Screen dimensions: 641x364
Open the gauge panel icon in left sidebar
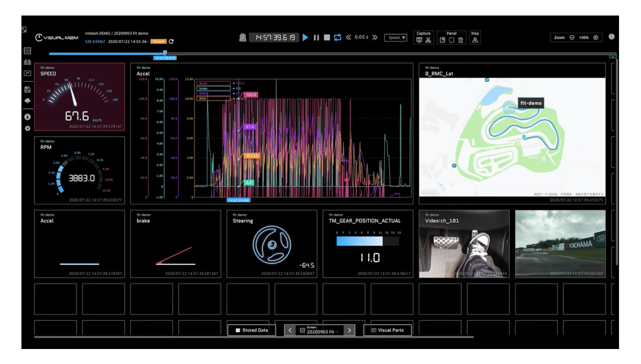[27, 73]
